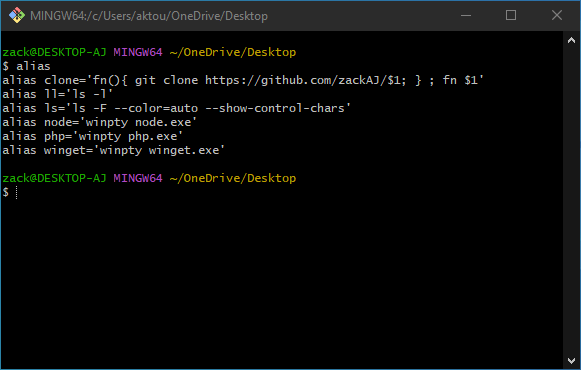581x370 pixels.
Task: Click the alias clone definition line
Action: 243,80
